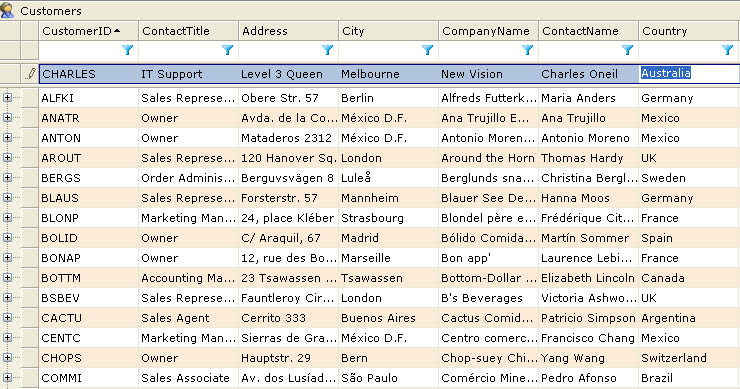Select the Hanna Moos contact cell
The width and height of the screenshot is (740, 389).
click(x=589, y=198)
